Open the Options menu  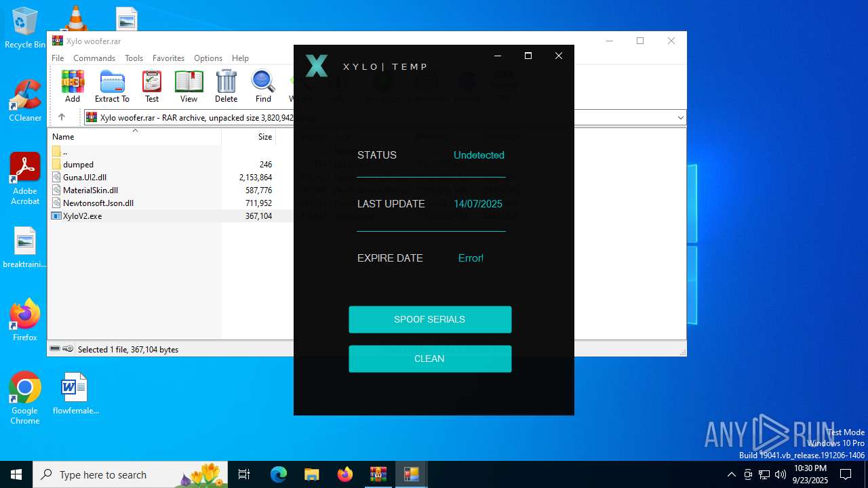pos(208,58)
